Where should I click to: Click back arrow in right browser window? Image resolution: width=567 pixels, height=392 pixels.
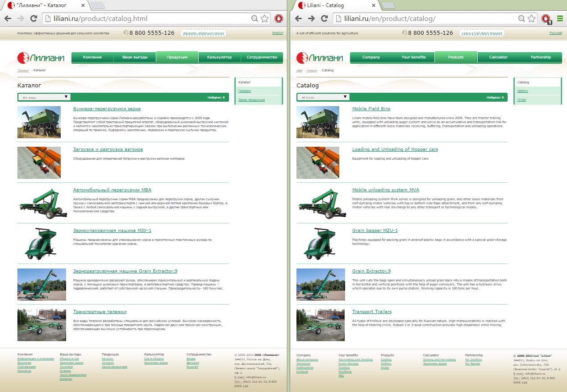[299, 19]
